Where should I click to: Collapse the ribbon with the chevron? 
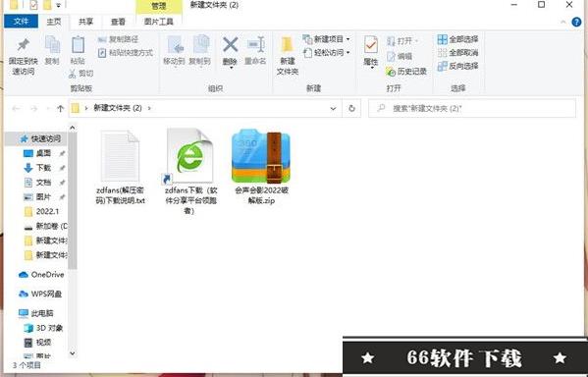tap(563, 23)
